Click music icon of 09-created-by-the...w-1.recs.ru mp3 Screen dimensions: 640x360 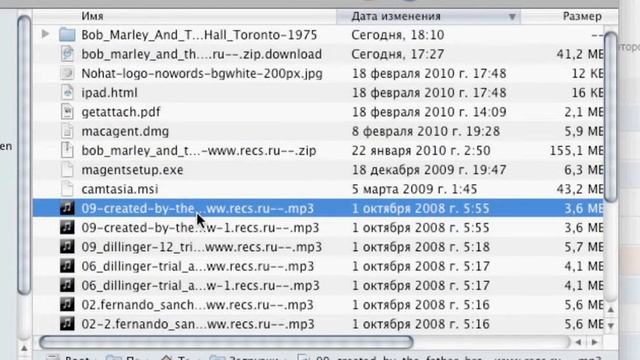pyautogui.click(x=67, y=227)
